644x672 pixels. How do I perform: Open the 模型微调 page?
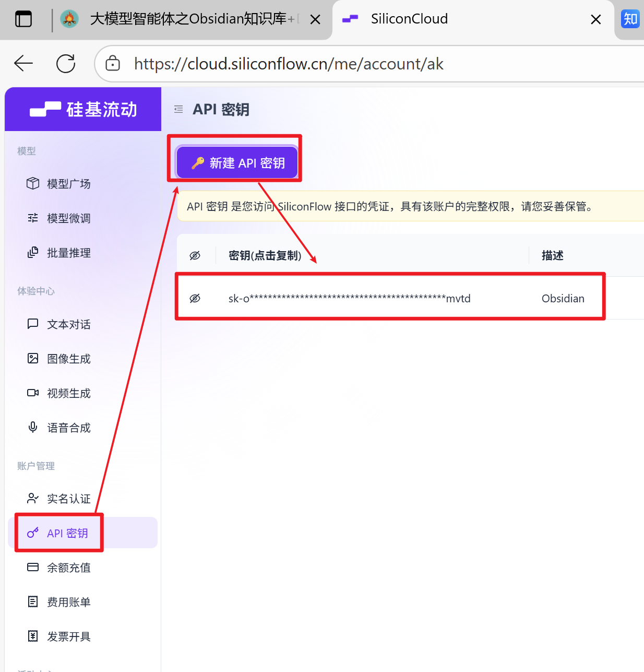(x=68, y=218)
